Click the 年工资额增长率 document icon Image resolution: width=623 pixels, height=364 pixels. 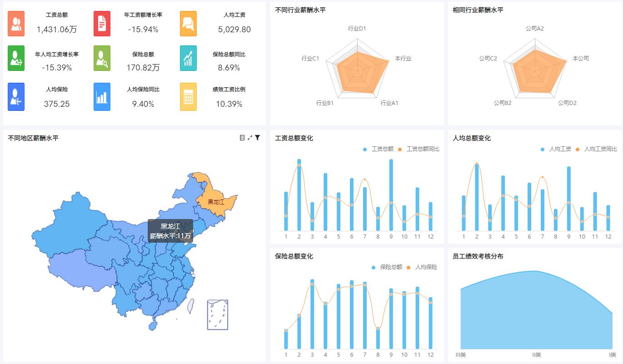point(101,23)
